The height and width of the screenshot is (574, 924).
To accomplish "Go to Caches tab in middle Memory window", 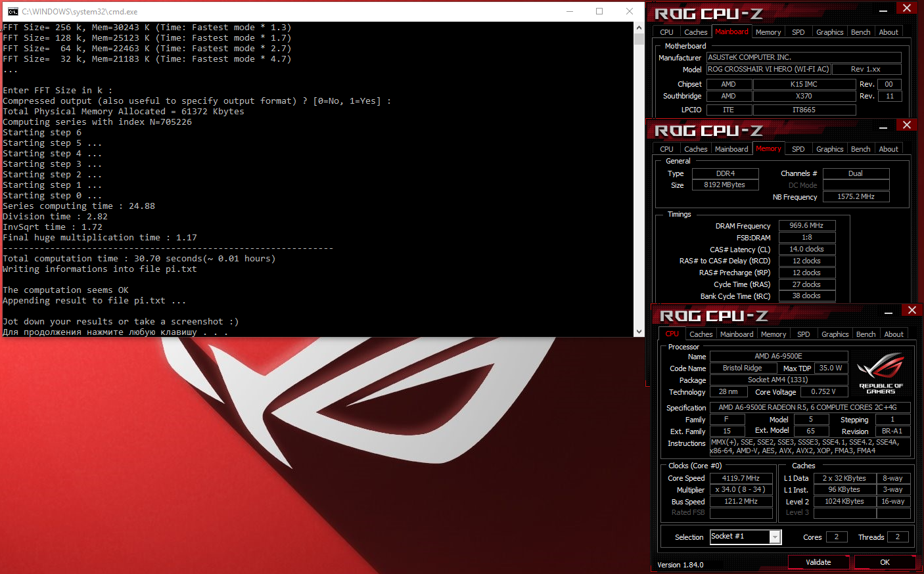I will click(x=695, y=149).
